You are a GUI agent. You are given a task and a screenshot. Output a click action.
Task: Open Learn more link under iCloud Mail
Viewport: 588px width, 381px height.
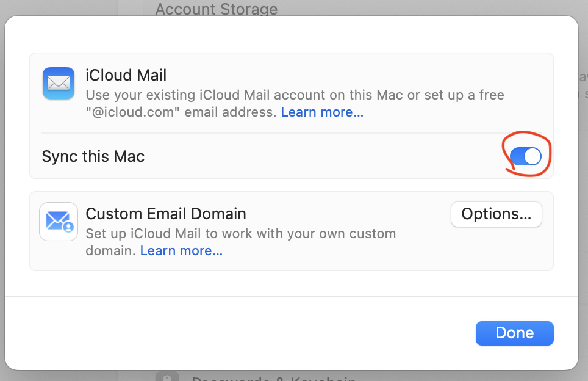coord(322,112)
